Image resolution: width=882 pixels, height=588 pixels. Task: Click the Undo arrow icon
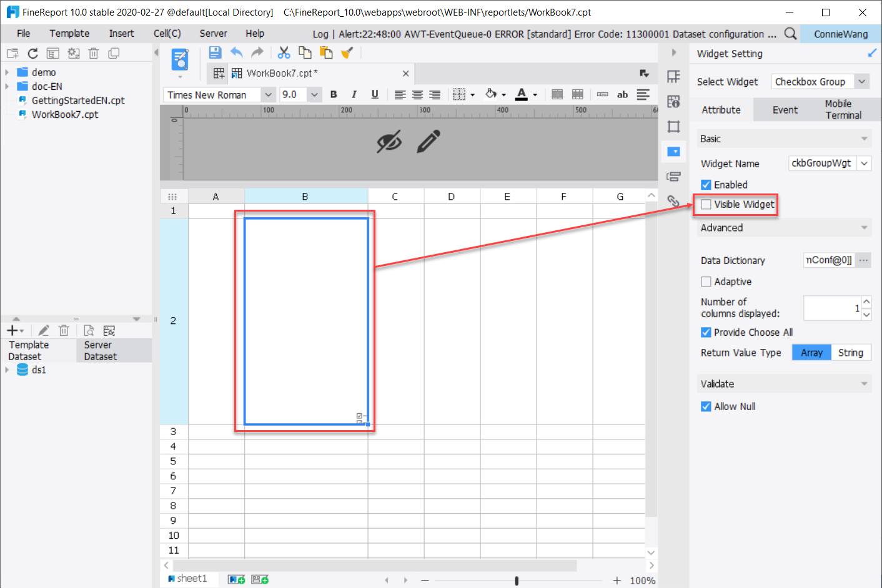pyautogui.click(x=236, y=53)
